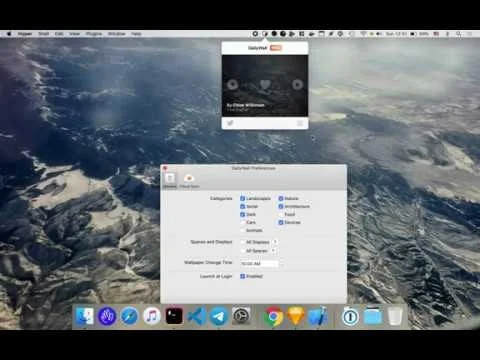Image resolution: width=480 pixels, height=360 pixels.
Task: Open iTunes from the Dock
Action: point(151,316)
